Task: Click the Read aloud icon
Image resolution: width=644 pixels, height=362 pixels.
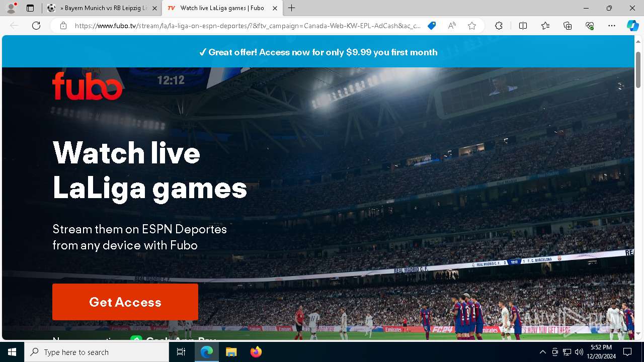Action: [452, 26]
